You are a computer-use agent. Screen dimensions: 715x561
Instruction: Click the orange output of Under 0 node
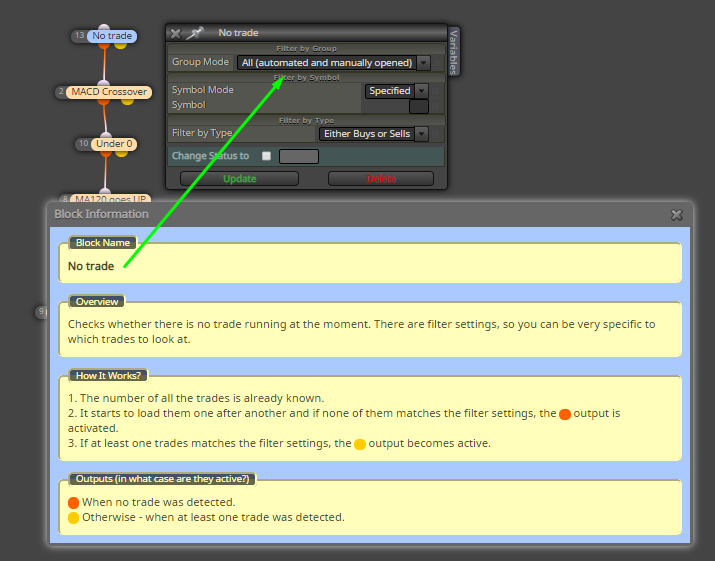tap(106, 153)
